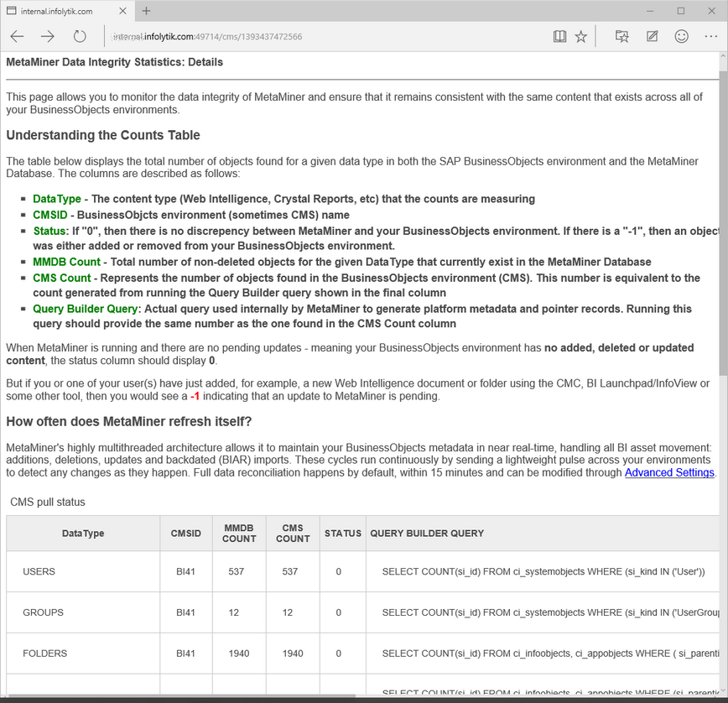Click the green MMDB Count term
This screenshot has width=728, height=703.
tap(66, 262)
